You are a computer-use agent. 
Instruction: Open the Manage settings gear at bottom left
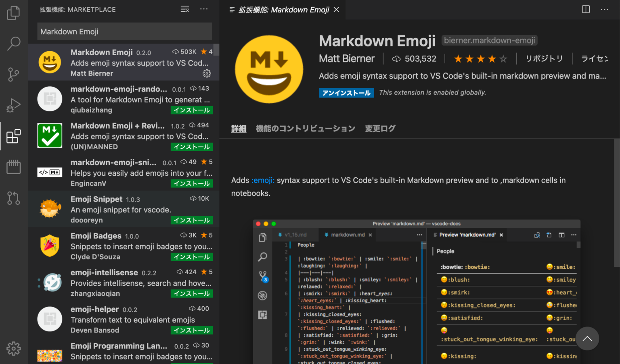(13, 348)
